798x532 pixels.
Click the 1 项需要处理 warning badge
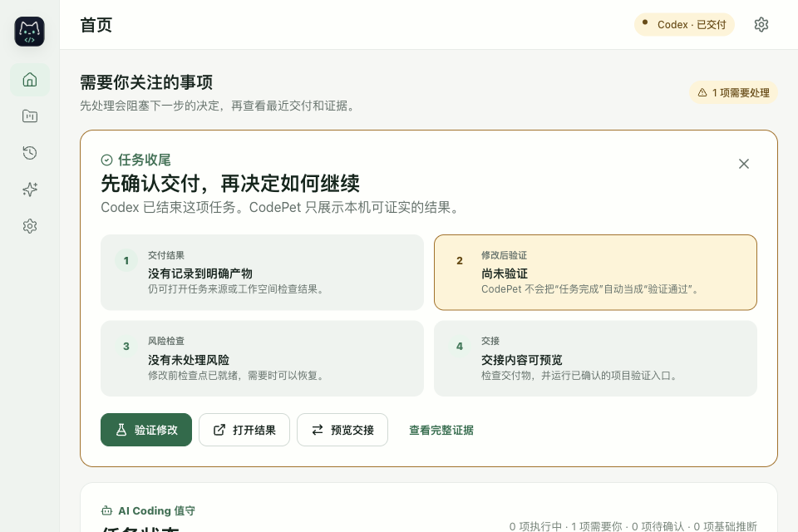(733, 92)
